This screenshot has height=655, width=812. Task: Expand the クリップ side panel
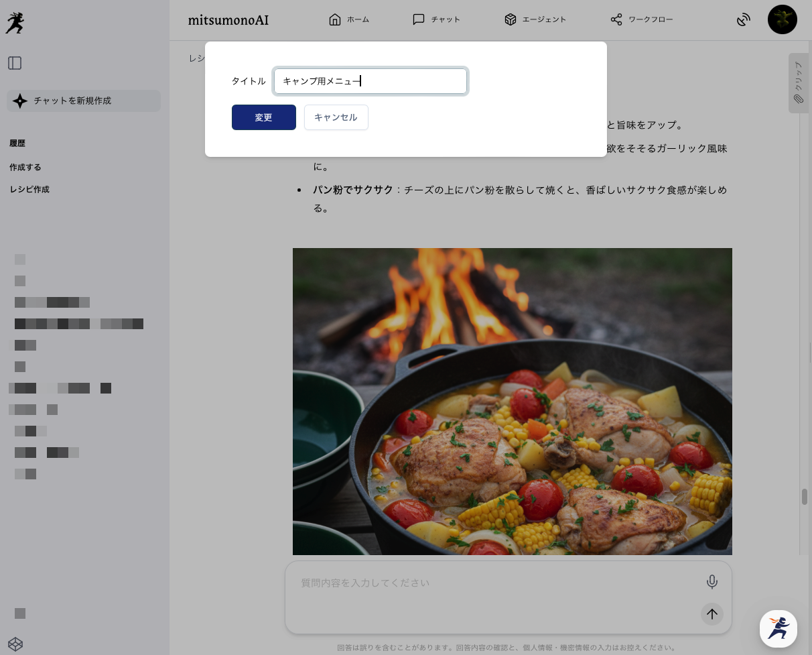pyautogui.click(x=798, y=83)
